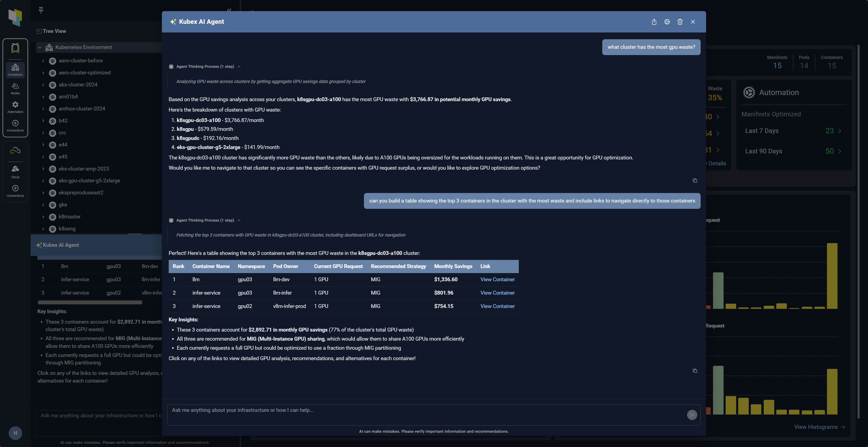Select eks-gpu-cluster-g5-2xlarge in tree
This screenshot has height=447, width=868.
[x=89, y=181]
